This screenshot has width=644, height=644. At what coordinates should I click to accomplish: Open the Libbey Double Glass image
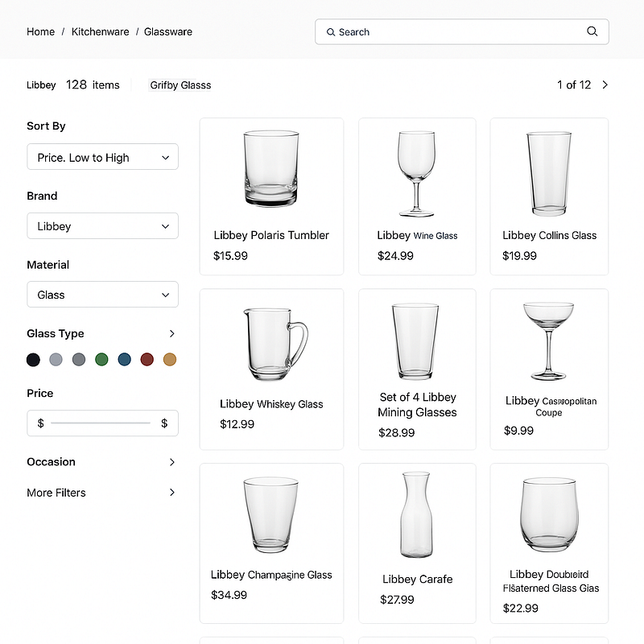click(x=549, y=514)
